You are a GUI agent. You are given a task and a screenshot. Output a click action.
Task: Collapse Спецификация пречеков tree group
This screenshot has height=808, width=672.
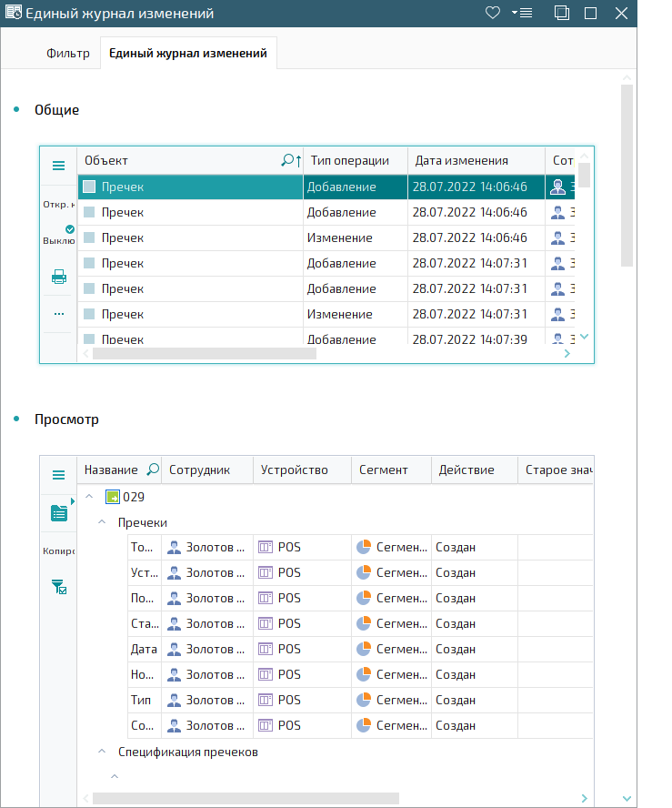tap(102, 752)
